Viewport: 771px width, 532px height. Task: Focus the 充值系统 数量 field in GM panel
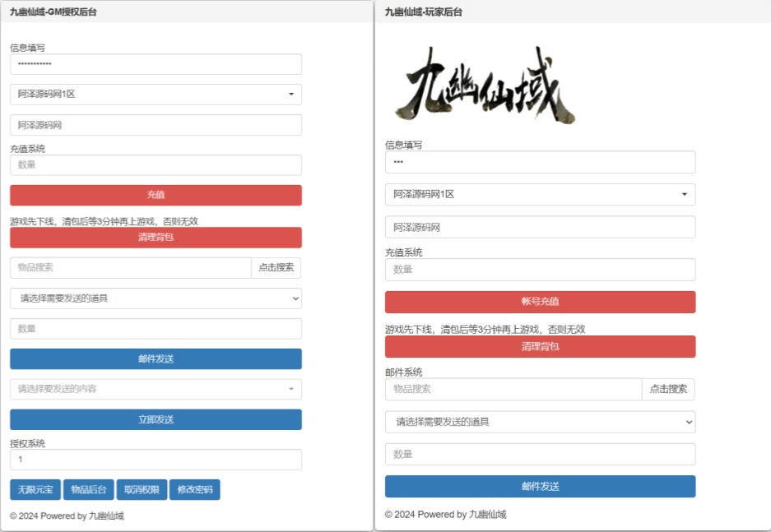tap(156, 165)
